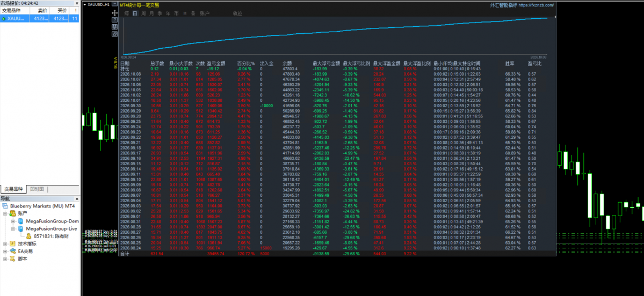
Task: Click the 胜率 win rate column header
Action: pos(510,64)
